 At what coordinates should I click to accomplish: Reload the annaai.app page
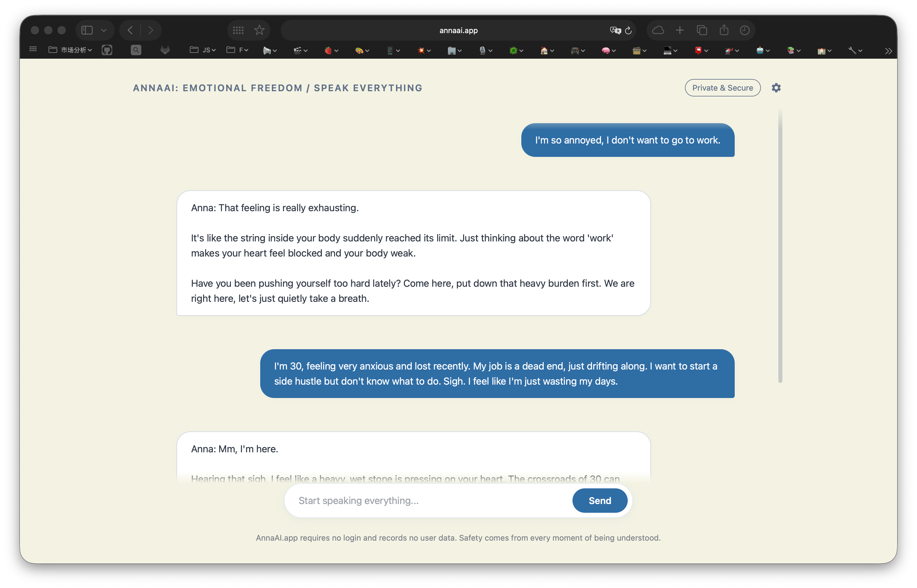[629, 31]
